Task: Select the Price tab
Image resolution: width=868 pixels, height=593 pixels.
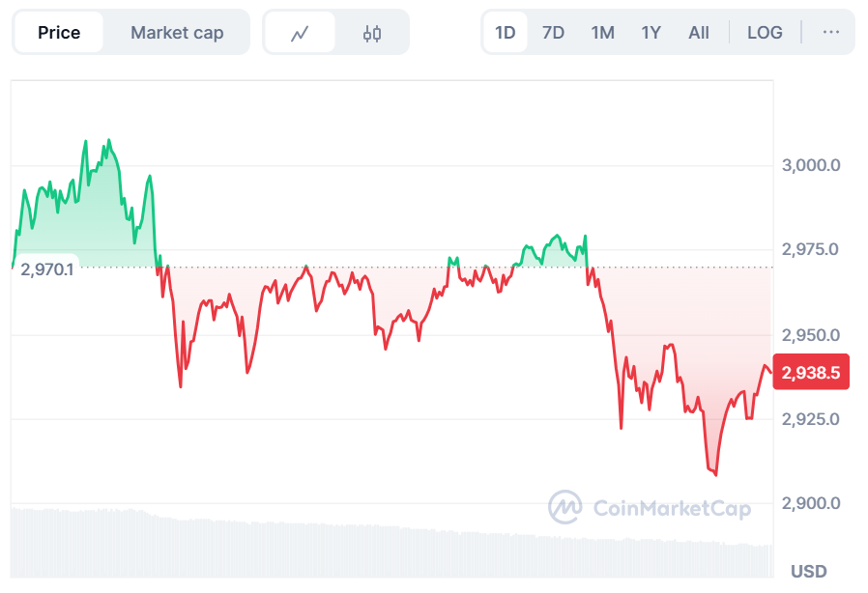Action: (59, 33)
